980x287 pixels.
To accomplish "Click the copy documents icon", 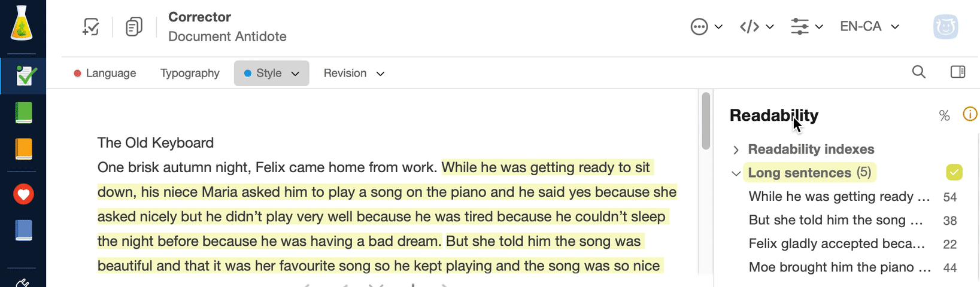I will coord(134,27).
